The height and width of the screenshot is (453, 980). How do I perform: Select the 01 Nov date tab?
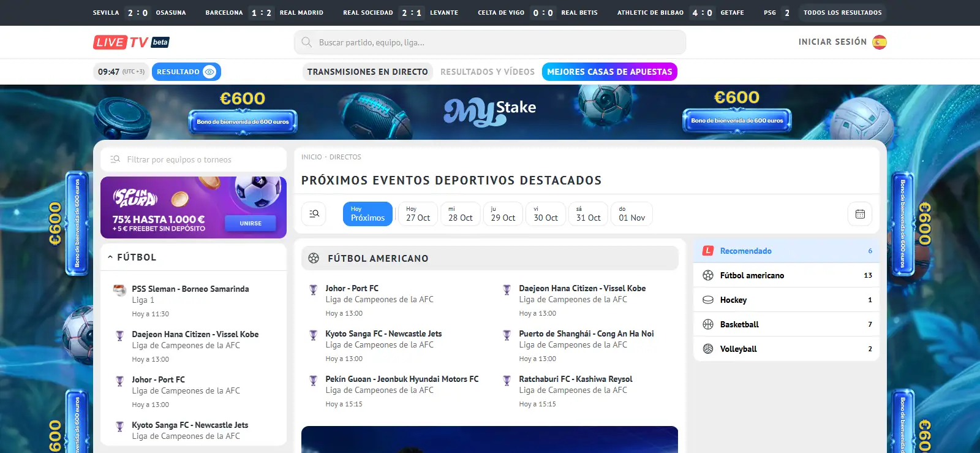click(x=631, y=214)
